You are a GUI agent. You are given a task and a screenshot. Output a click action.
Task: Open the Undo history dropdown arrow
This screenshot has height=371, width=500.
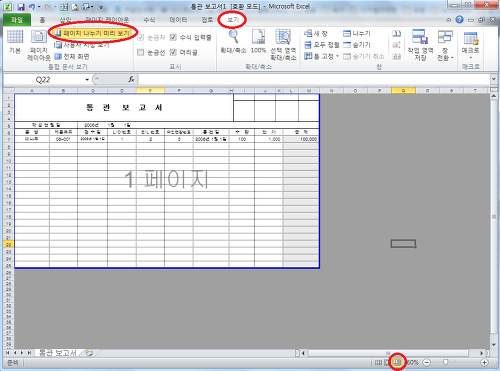[39, 7]
